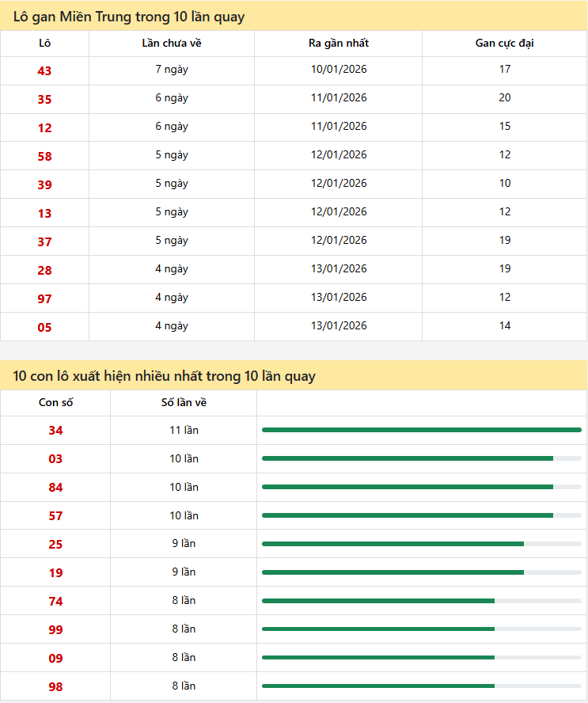Click the progress bar for number 25

click(421, 544)
